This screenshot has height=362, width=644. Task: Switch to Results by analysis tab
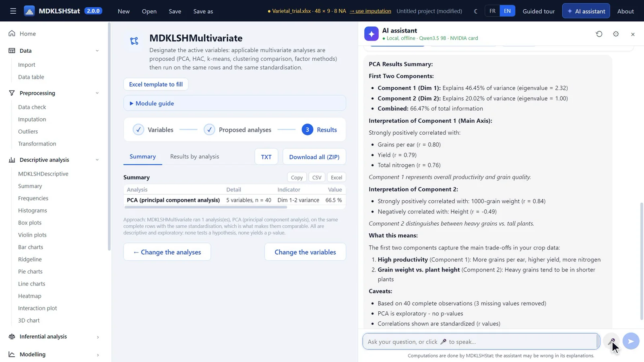coord(194,156)
